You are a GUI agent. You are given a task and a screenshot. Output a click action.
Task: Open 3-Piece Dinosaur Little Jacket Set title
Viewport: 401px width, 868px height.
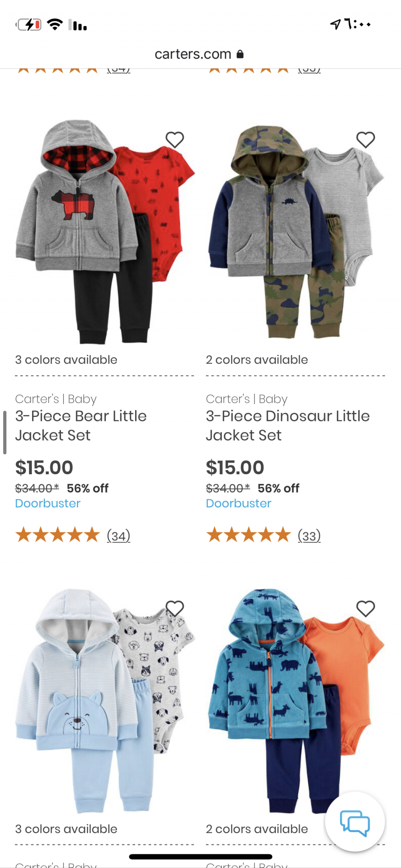coord(288,425)
